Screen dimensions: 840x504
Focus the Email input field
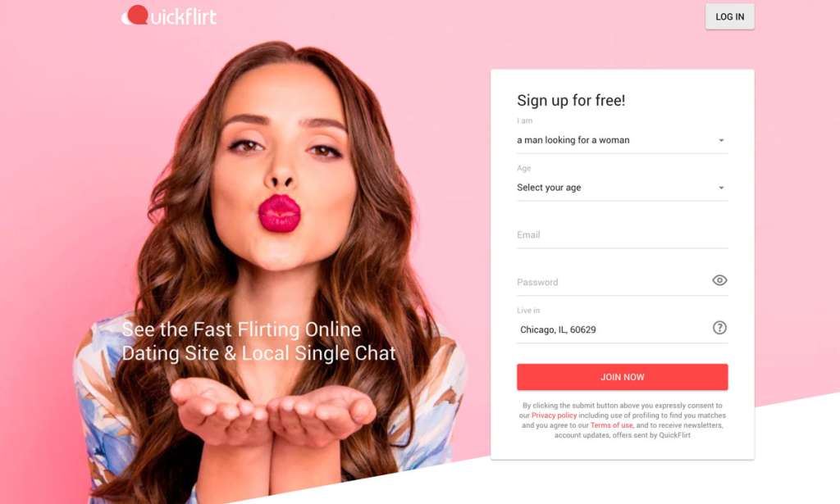coord(622,235)
